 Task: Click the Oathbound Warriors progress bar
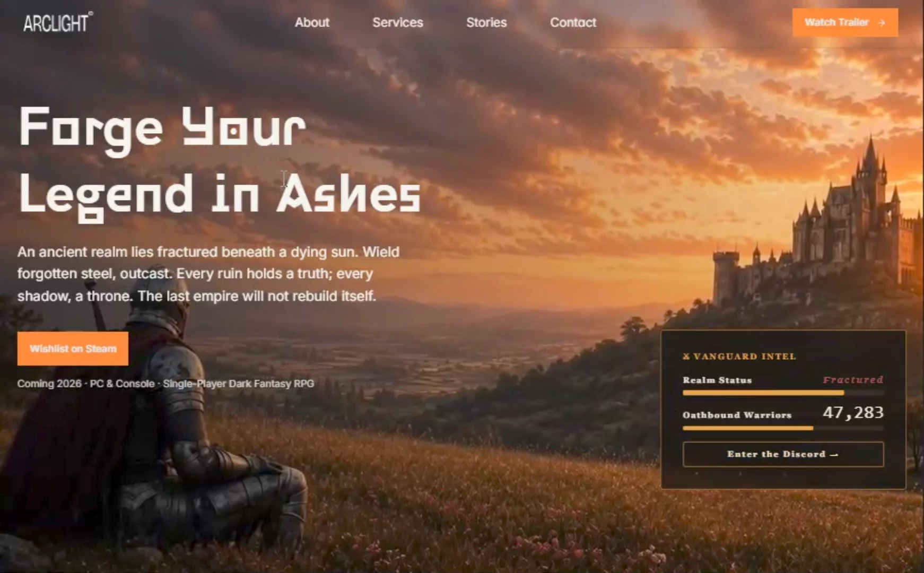click(x=783, y=428)
